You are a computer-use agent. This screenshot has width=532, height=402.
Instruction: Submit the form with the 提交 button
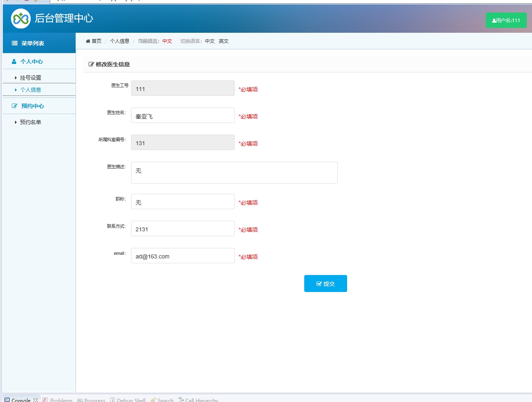(x=326, y=284)
